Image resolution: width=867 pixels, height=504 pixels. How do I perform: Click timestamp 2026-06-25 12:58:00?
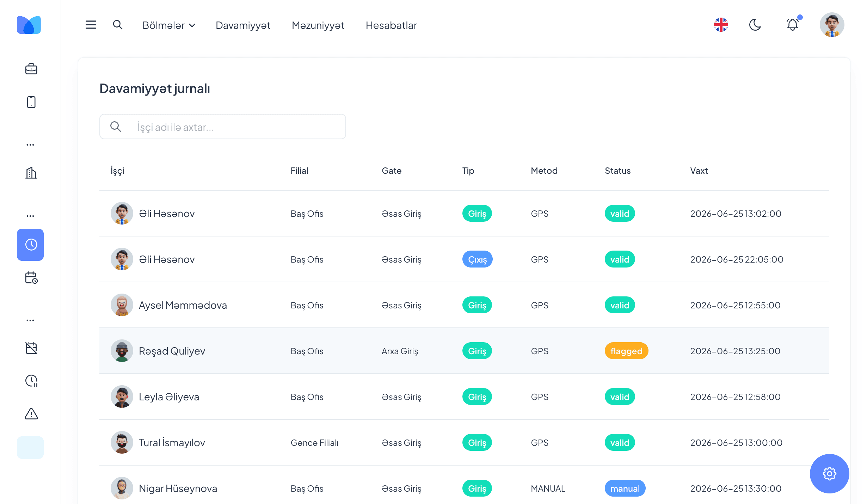[x=735, y=397]
